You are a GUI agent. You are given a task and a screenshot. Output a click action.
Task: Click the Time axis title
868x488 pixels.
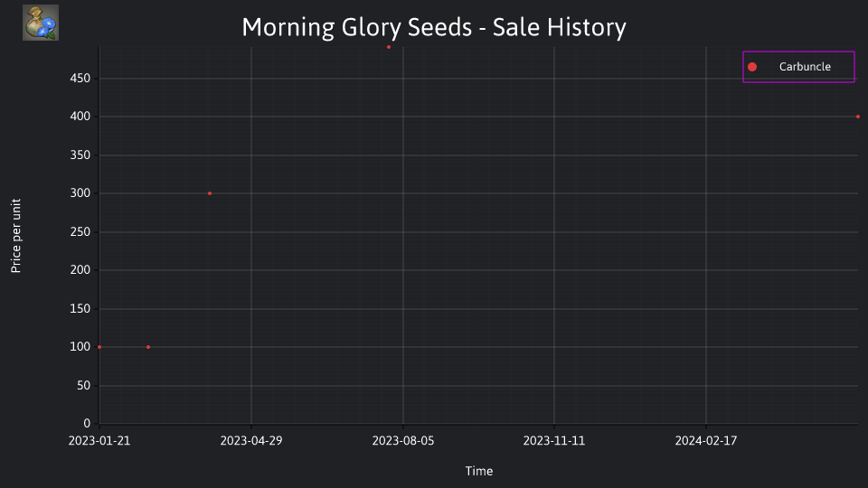pos(479,472)
